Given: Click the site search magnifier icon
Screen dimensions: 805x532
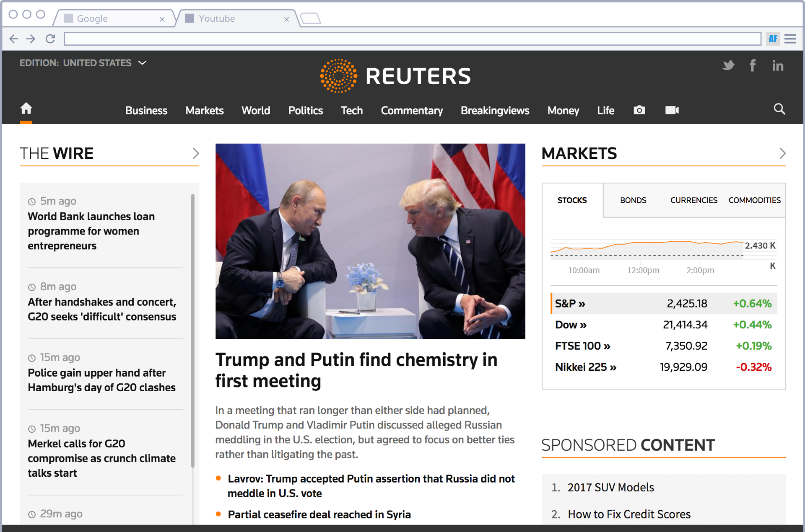Looking at the screenshot, I should [779, 109].
